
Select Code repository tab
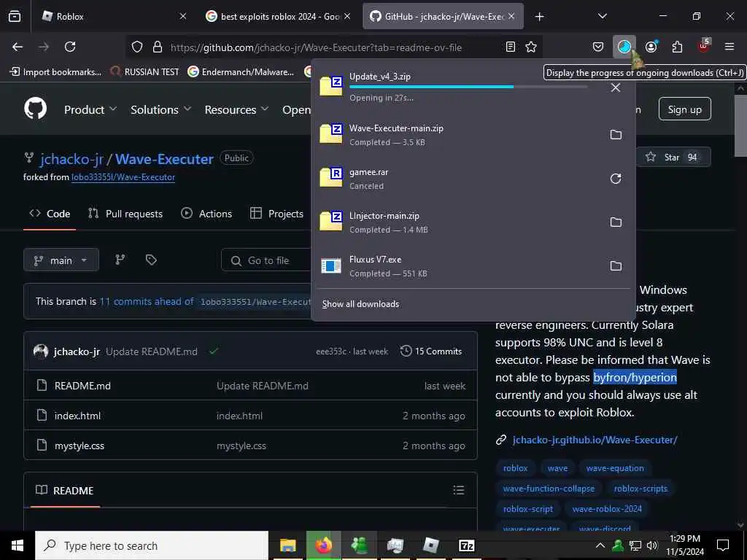pyautogui.click(x=50, y=214)
